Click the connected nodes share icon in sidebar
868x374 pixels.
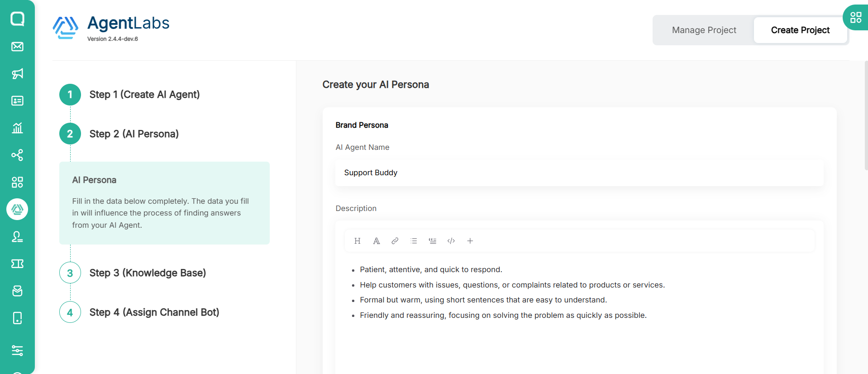(17, 155)
